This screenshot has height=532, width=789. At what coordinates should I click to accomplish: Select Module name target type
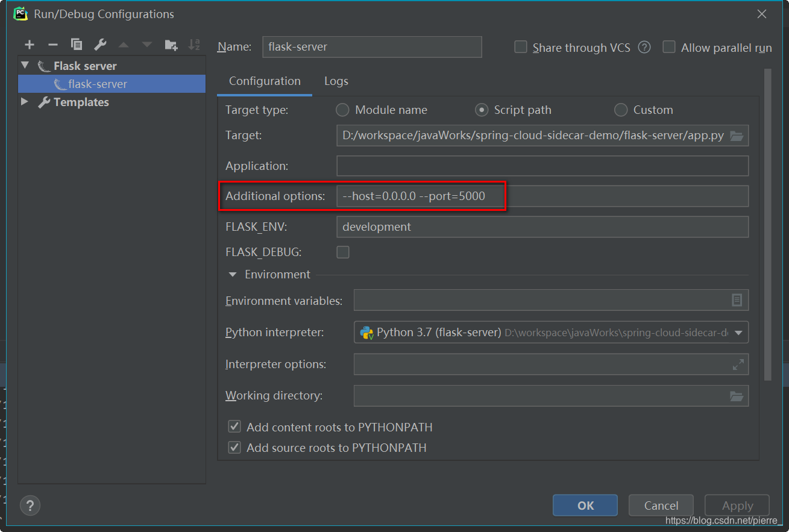(342, 110)
